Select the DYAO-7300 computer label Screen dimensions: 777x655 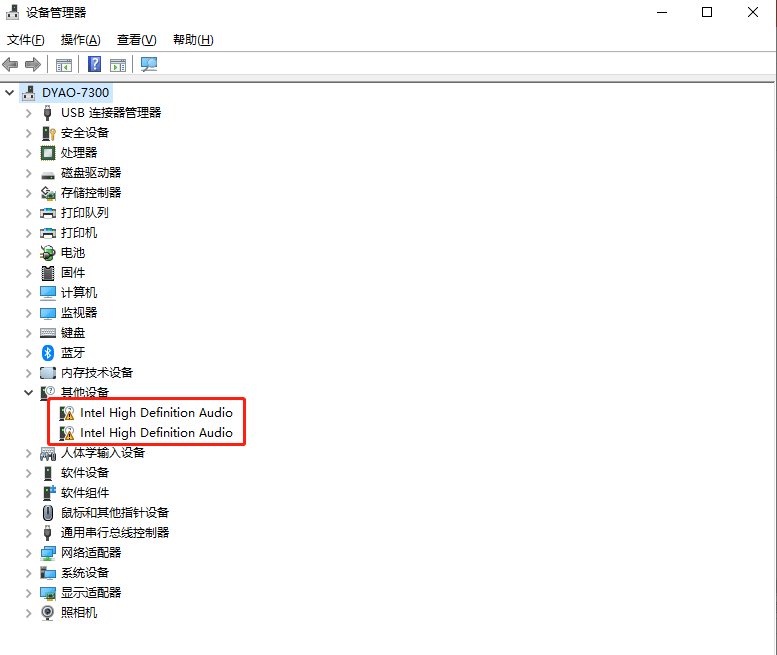coord(75,93)
